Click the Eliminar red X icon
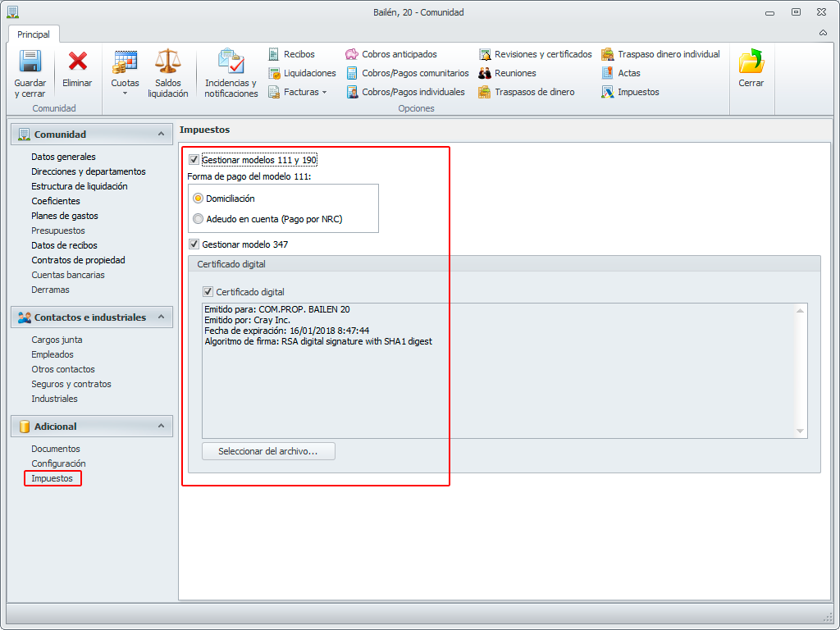This screenshot has height=630, width=840. (77, 61)
